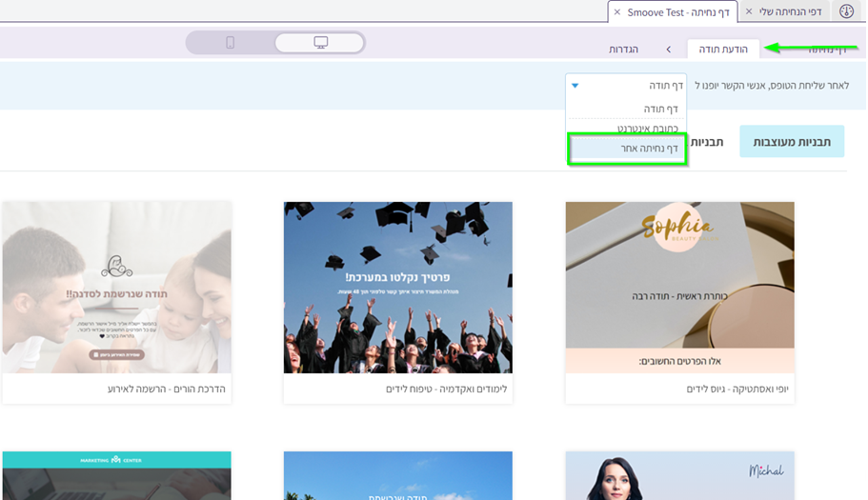Screen dimensions: 868x500
Task: Close the 'דפי הנחיתה שלי' tab
Action: tap(749, 11)
